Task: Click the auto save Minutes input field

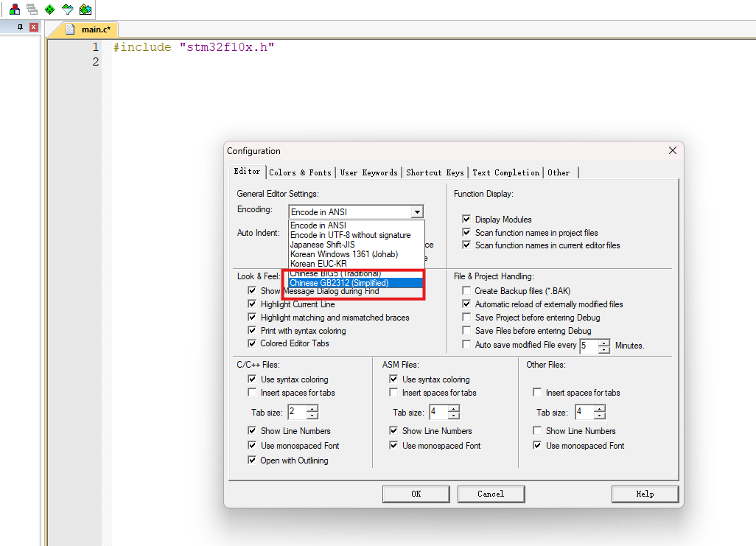Action: click(589, 346)
